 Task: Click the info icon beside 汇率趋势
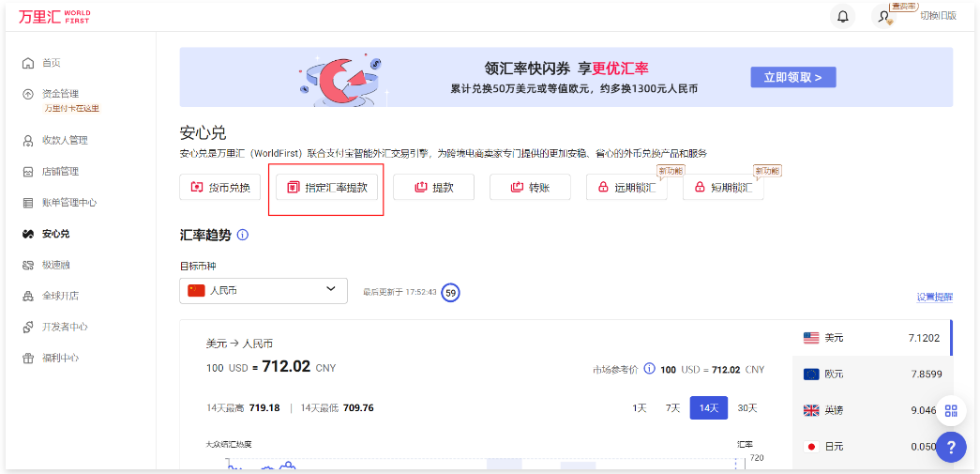click(243, 236)
